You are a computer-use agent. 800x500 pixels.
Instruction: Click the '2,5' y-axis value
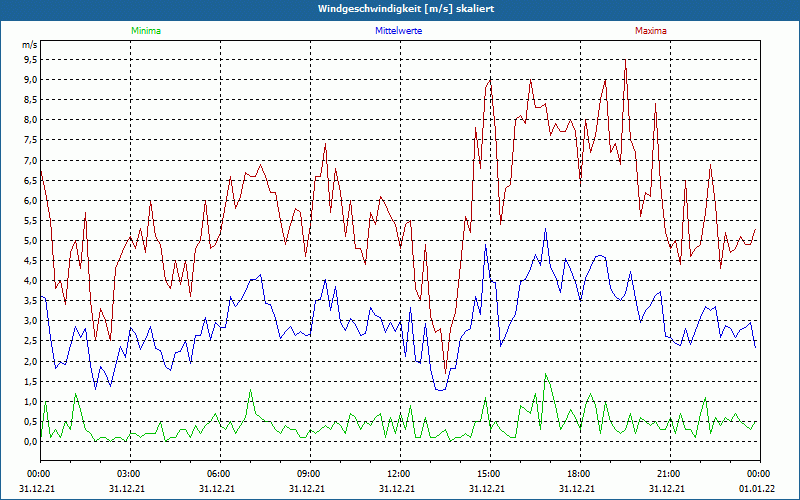tap(31, 341)
